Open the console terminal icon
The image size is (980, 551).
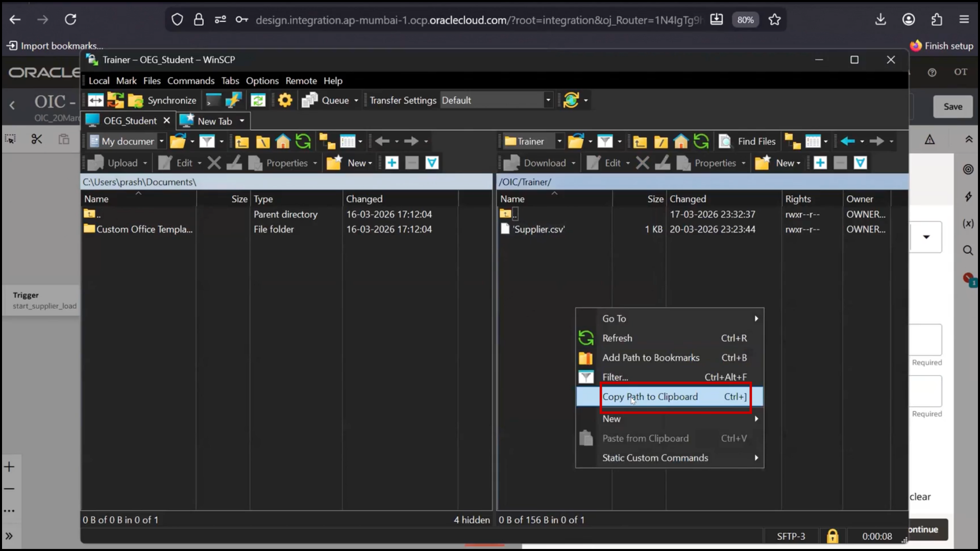coord(213,101)
